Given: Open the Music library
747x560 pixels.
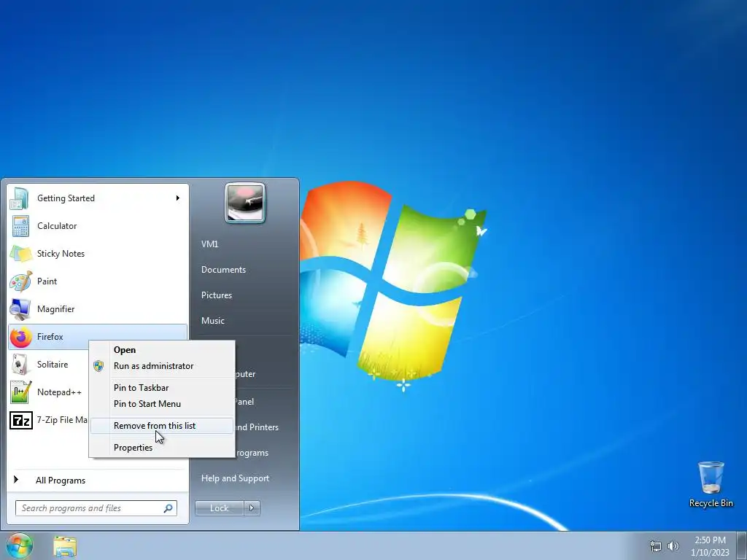Looking at the screenshot, I should click(x=212, y=321).
